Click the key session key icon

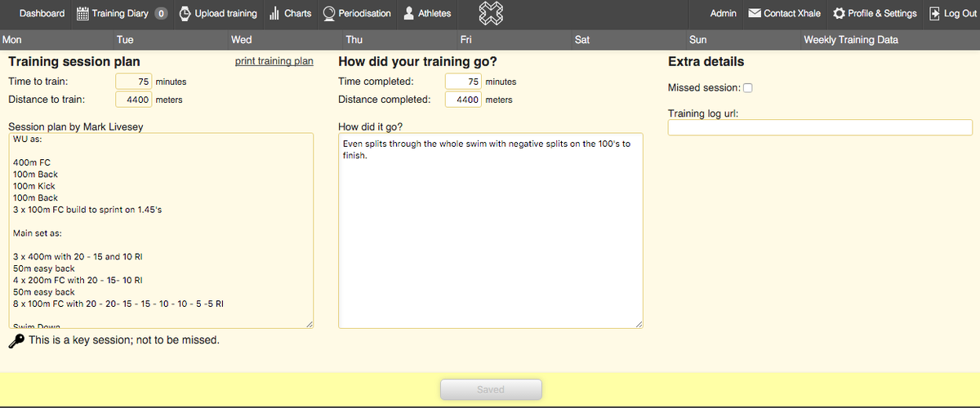point(16,340)
